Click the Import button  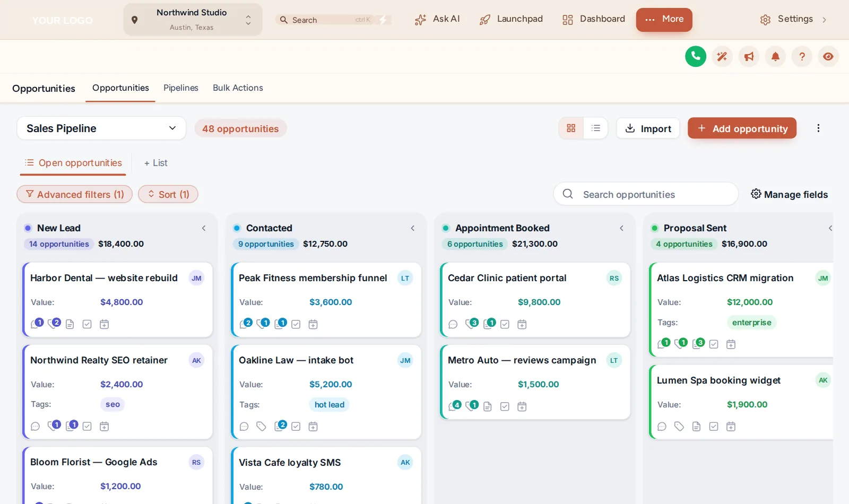pyautogui.click(x=648, y=128)
